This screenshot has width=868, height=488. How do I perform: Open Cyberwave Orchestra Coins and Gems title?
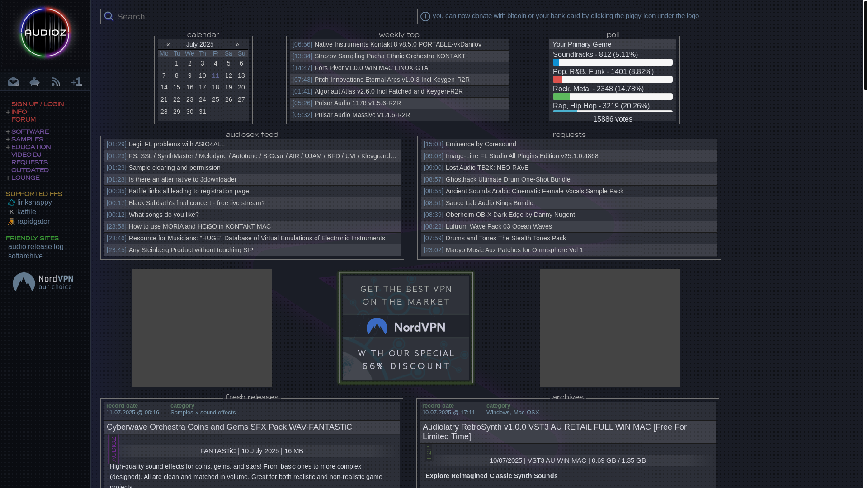coord(229,427)
